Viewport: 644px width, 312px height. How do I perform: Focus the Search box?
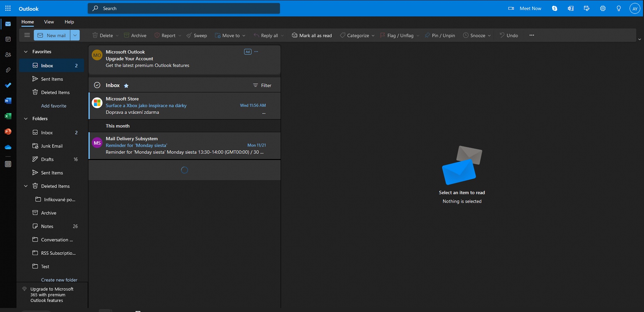tap(184, 8)
